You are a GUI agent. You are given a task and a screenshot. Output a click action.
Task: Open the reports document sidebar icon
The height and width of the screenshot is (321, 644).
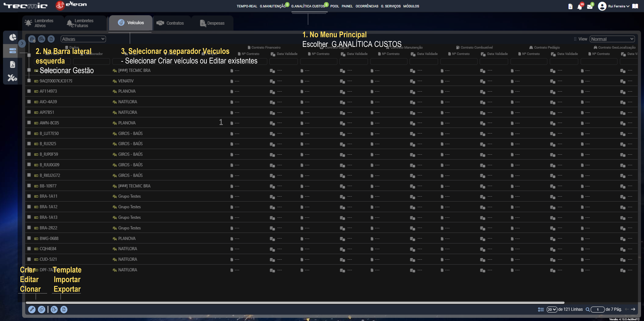12,64
